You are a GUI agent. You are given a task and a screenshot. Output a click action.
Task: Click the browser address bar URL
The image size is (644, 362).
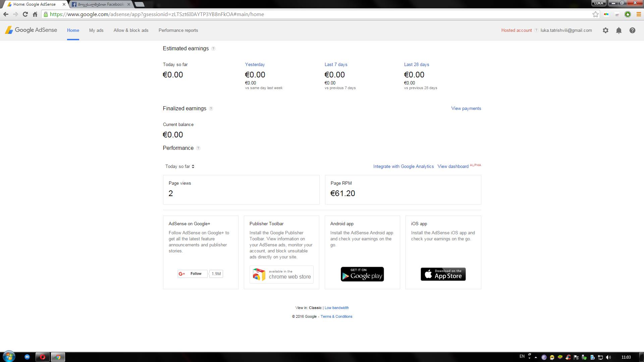[157, 14]
